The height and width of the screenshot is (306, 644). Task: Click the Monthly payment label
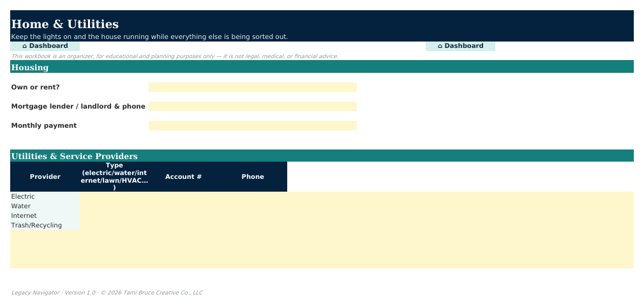[44, 125]
